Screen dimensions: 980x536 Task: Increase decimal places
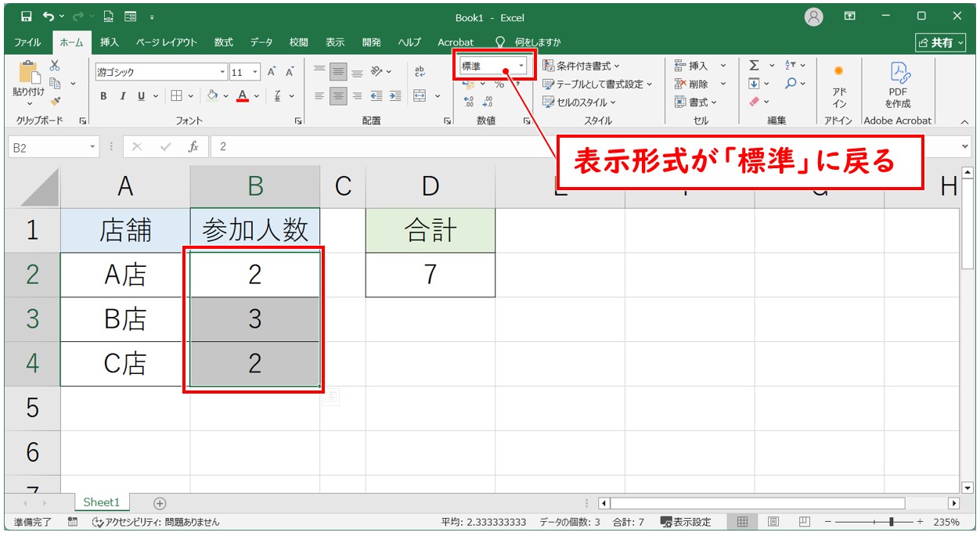coord(469,102)
